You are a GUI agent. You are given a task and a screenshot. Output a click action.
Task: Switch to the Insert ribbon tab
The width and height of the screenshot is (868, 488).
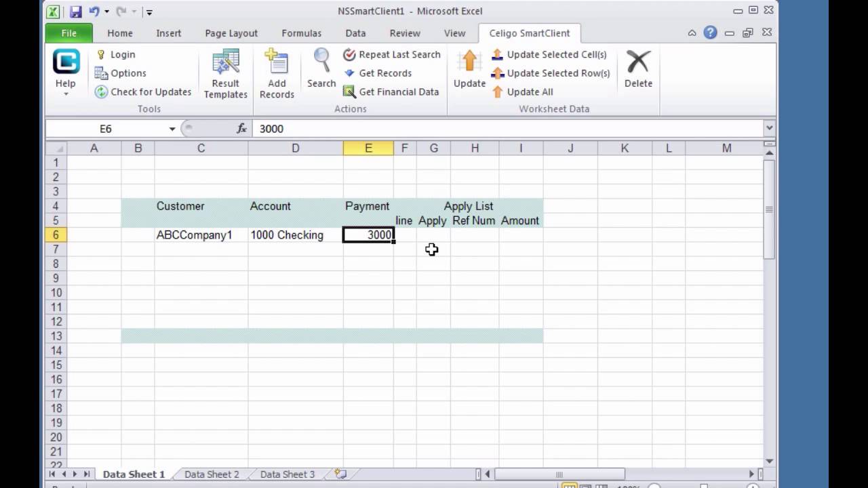pos(169,33)
